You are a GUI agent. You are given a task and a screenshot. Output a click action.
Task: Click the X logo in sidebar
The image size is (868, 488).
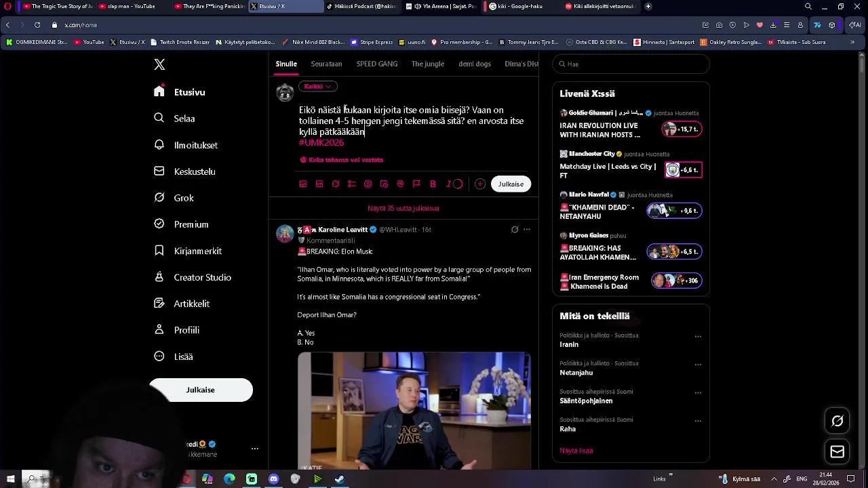click(x=159, y=64)
